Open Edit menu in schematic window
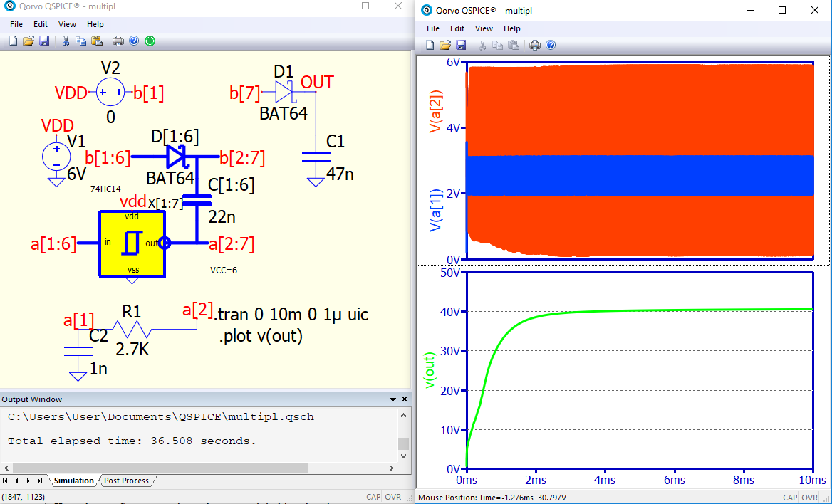This screenshot has height=504, width=832. (x=41, y=24)
